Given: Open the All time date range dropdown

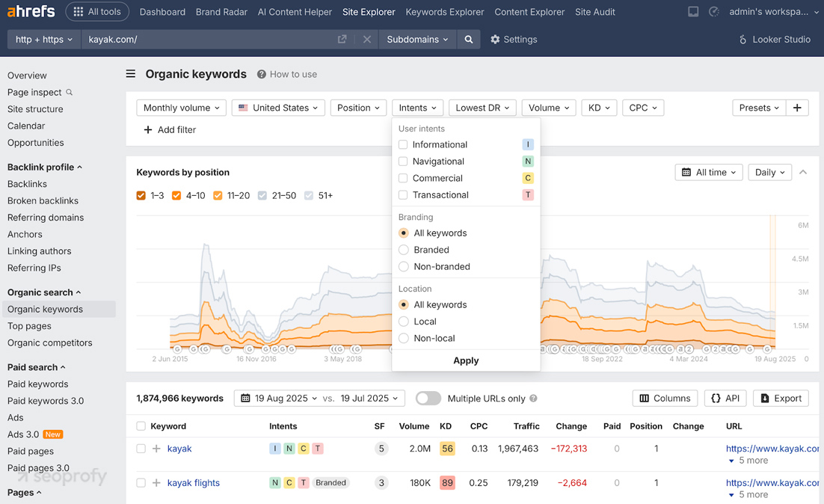Looking at the screenshot, I should [709, 172].
